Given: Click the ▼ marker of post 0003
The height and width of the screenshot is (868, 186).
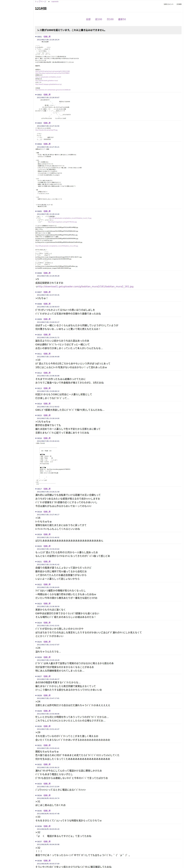Looking at the screenshot, I should [x=36, y=123].
